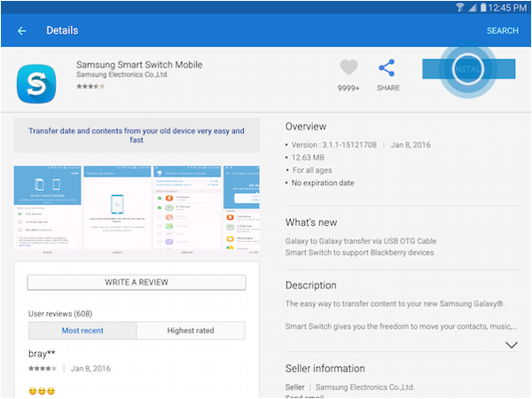Expand the Description with chevron

click(512, 345)
